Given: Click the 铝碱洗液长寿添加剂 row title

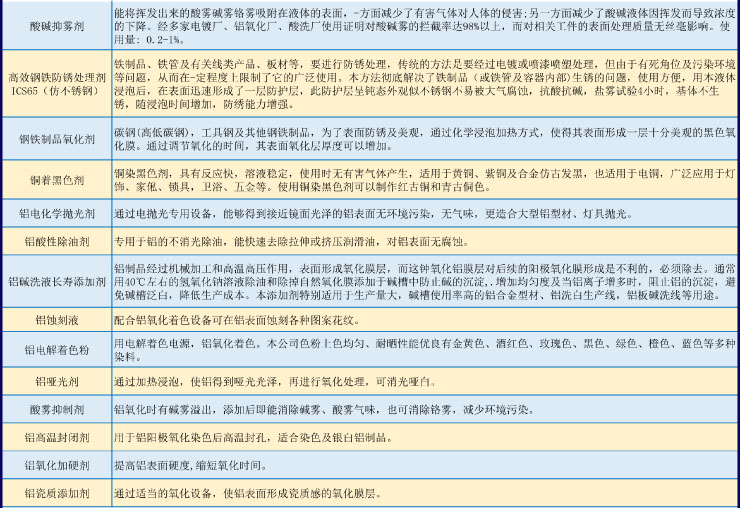Looking at the screenshot, I should (x=55, y=283).
